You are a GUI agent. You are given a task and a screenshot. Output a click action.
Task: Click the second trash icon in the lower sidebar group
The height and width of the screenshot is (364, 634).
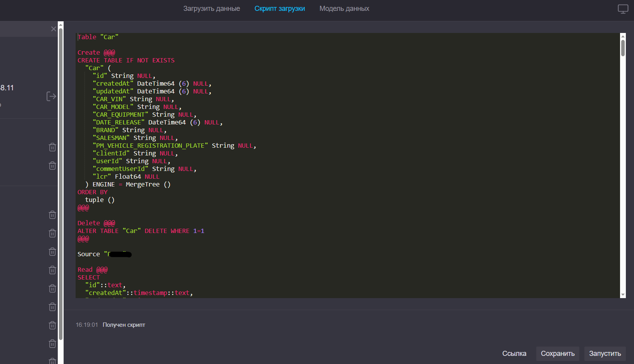pos(52,233)
